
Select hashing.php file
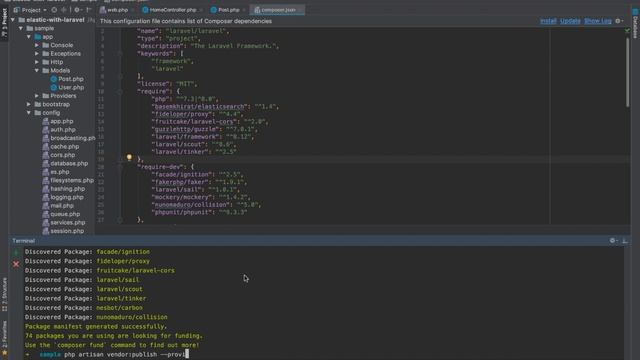click(x=64, y=189)
